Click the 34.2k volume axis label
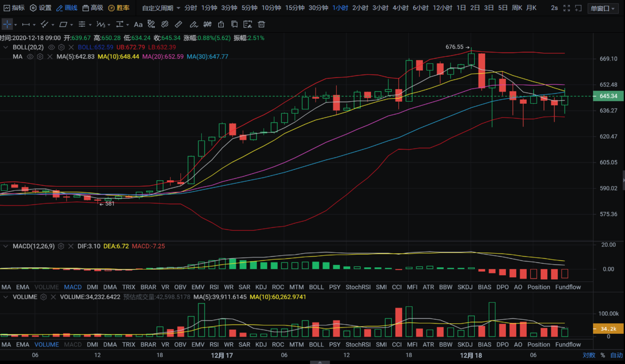This screenshot has height=364, width=625. [x=609, y=328]
